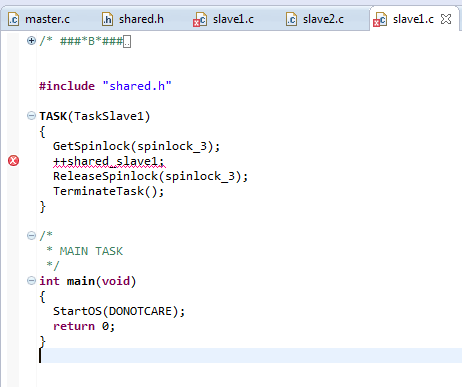
Task: Click the slave2.c file icon
Action: [x=291, y=19]
